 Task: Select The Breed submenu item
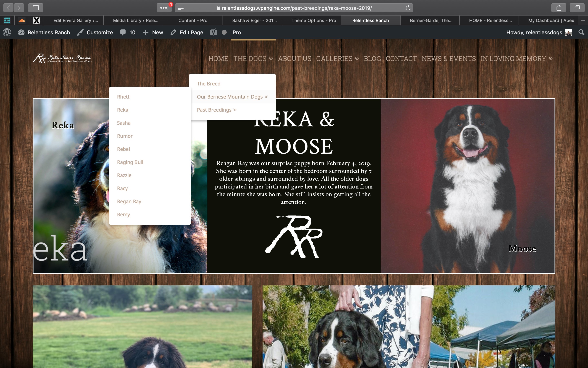(232, 84)
